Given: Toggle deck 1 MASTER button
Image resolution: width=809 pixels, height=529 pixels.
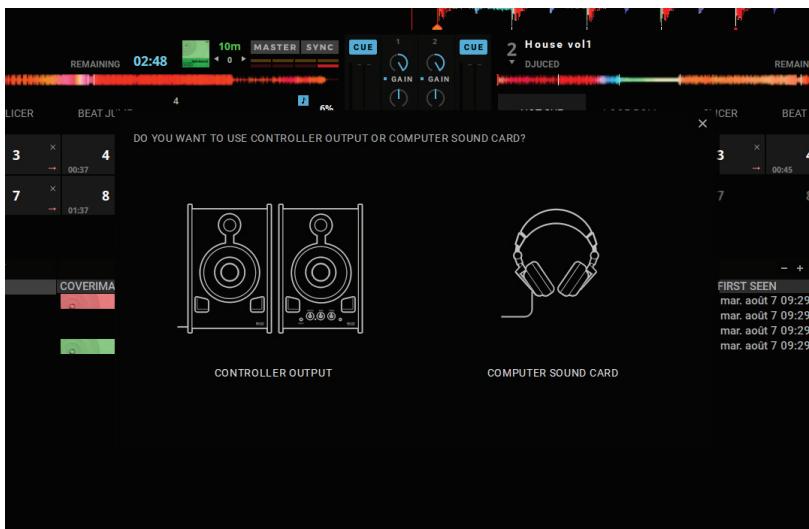Looking at the screenshot, I should click(275, 47).
